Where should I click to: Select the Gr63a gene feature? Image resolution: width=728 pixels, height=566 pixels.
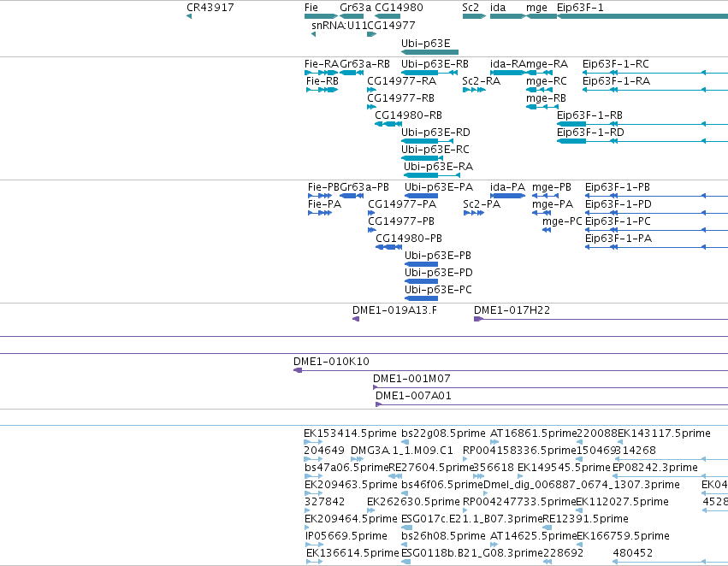pyautogui.click(x=352, y=16)
